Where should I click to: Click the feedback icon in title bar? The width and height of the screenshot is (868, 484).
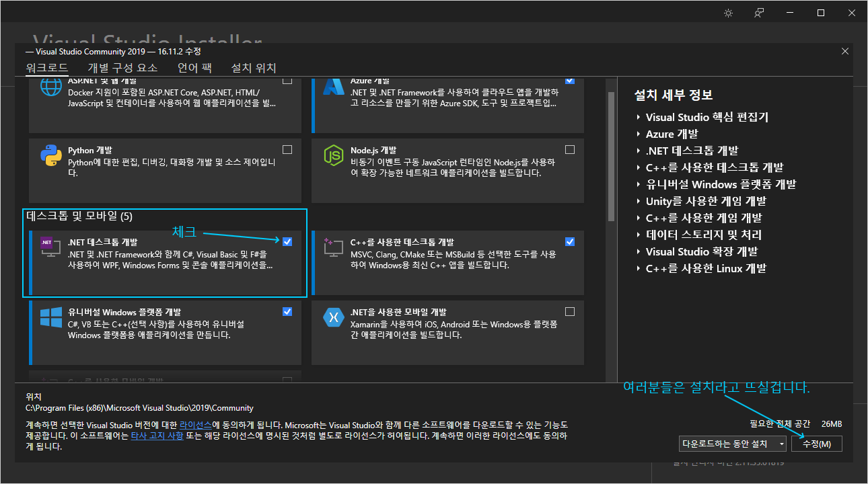759,13
